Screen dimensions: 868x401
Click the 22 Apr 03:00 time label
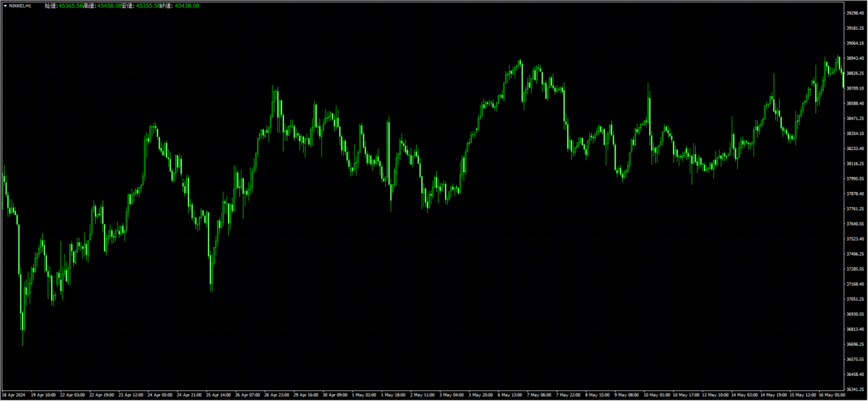click(73, 394)
